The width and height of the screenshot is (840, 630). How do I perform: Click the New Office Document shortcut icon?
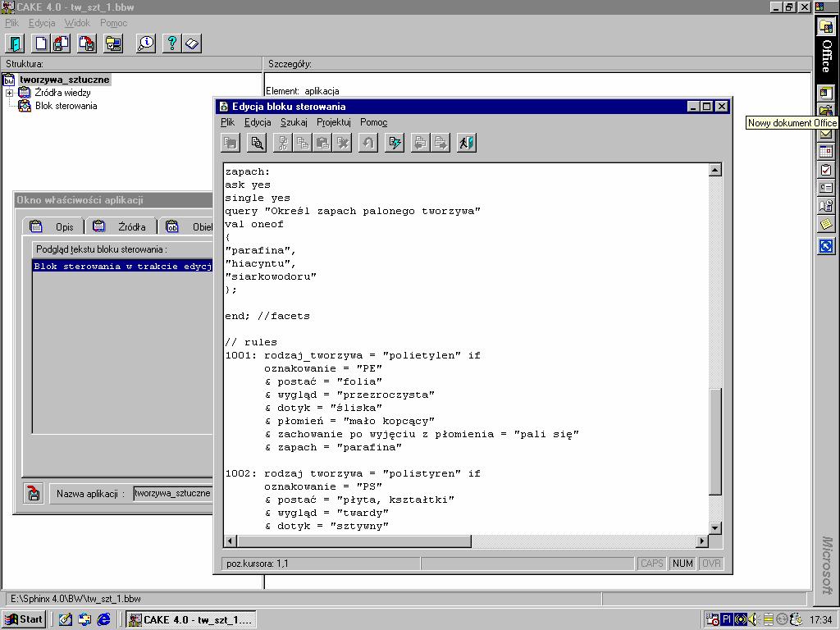[x=825, y=94]
